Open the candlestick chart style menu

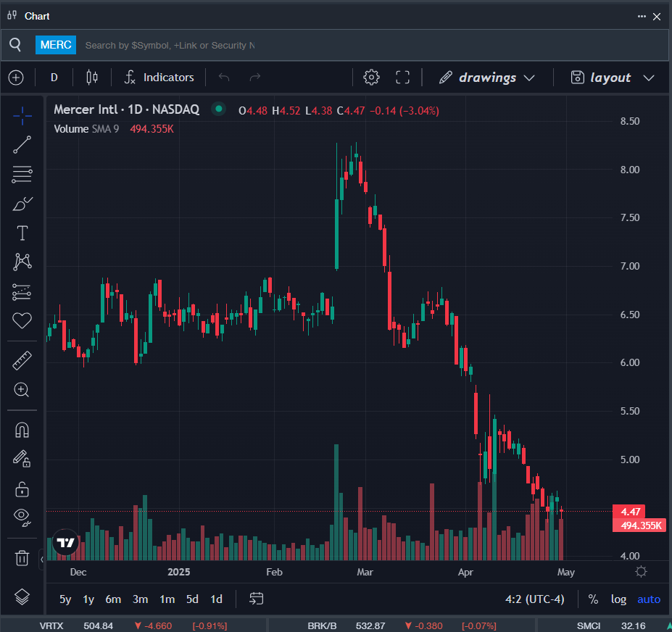point(92,78)
